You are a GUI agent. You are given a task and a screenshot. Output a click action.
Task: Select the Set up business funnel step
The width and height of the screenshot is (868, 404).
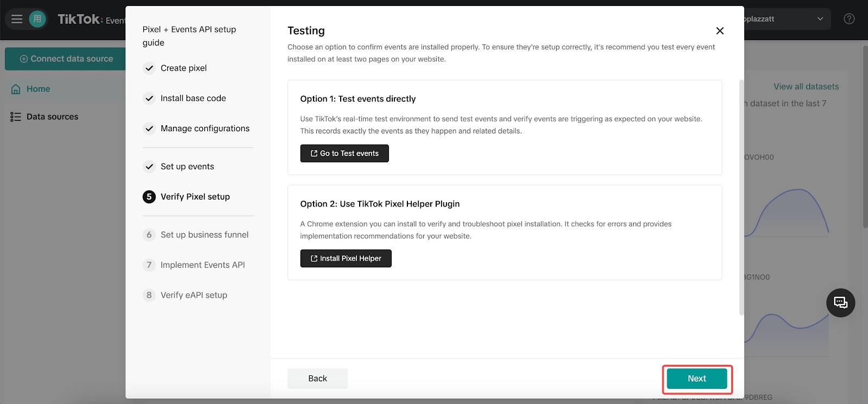pyautogui.click(x=205, y=235)
